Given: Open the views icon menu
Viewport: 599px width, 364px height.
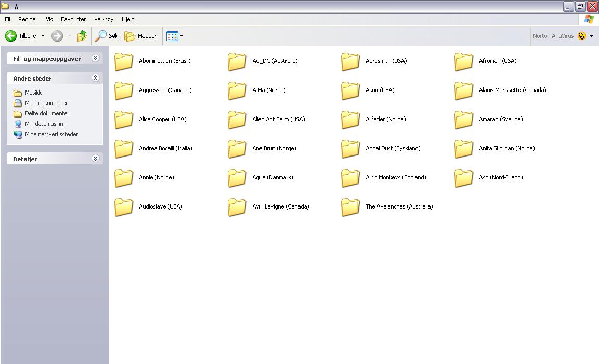Looking at the screenshot, I should (x=175, y=36).
